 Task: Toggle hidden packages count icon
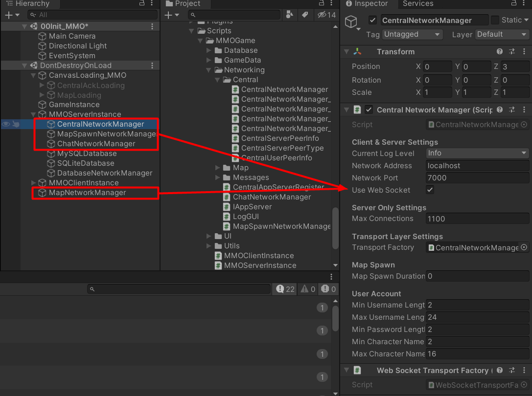coord(326,15)
